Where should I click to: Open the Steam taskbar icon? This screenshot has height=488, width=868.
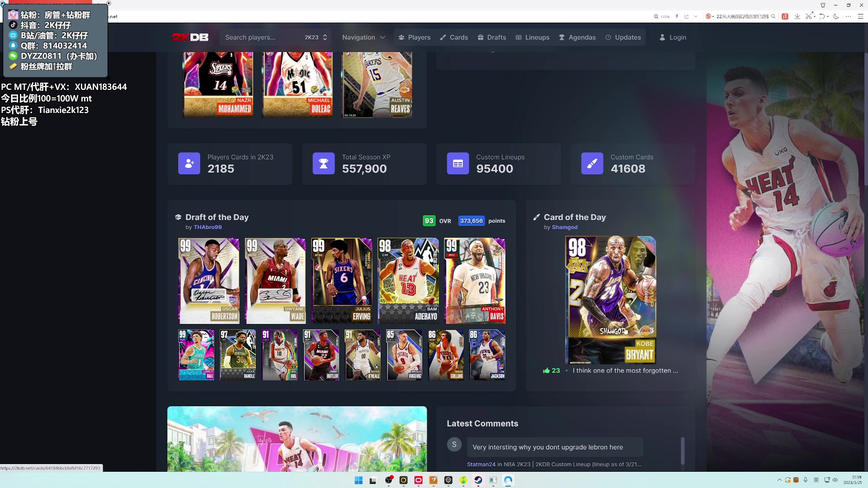pyautogui.click(x=478, y=480)
